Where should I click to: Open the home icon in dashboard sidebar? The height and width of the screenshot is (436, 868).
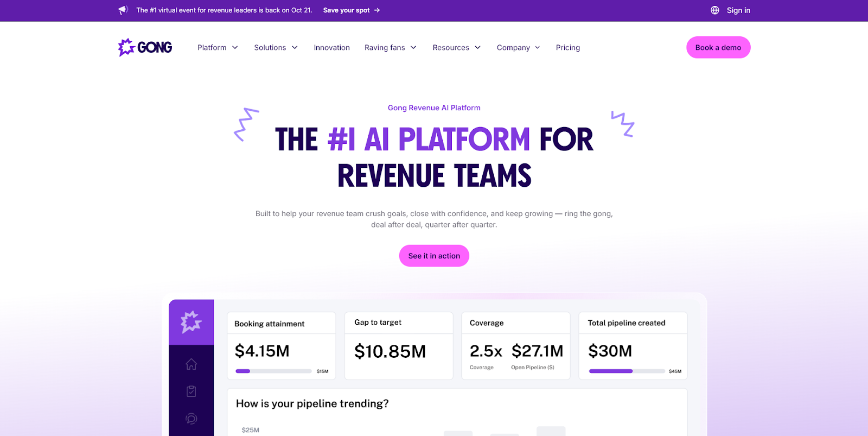(x=191, y=364)
